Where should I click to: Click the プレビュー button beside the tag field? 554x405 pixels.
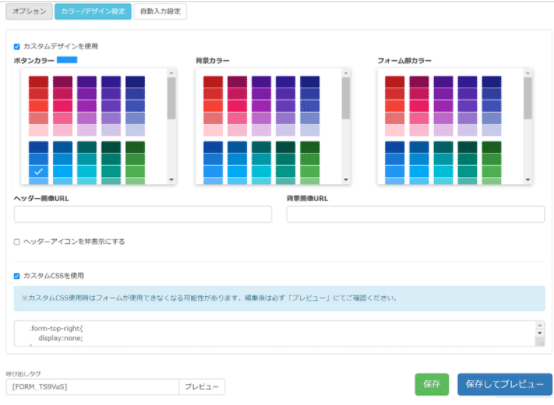coord(202,387)
